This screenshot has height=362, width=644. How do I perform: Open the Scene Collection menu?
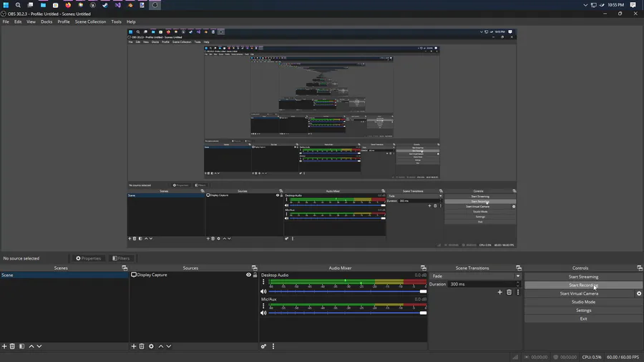(90, 21)
